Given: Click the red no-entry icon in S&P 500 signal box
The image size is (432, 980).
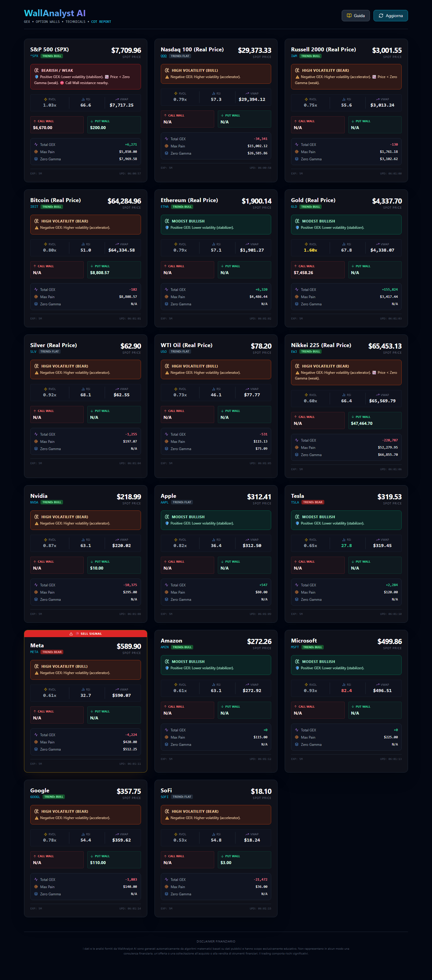Looking at the screenshot, I should click(x=62, y=83).
